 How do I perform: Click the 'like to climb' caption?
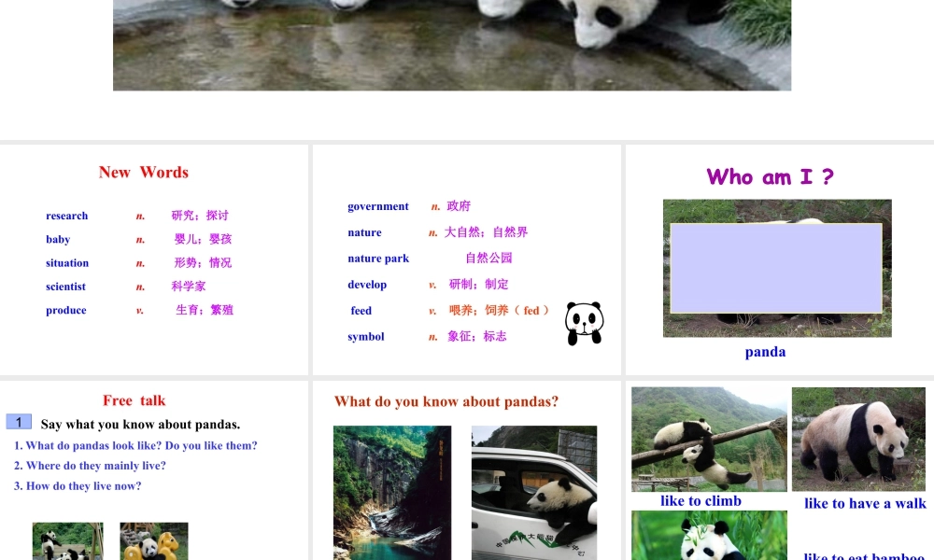(x=700, y=501)
